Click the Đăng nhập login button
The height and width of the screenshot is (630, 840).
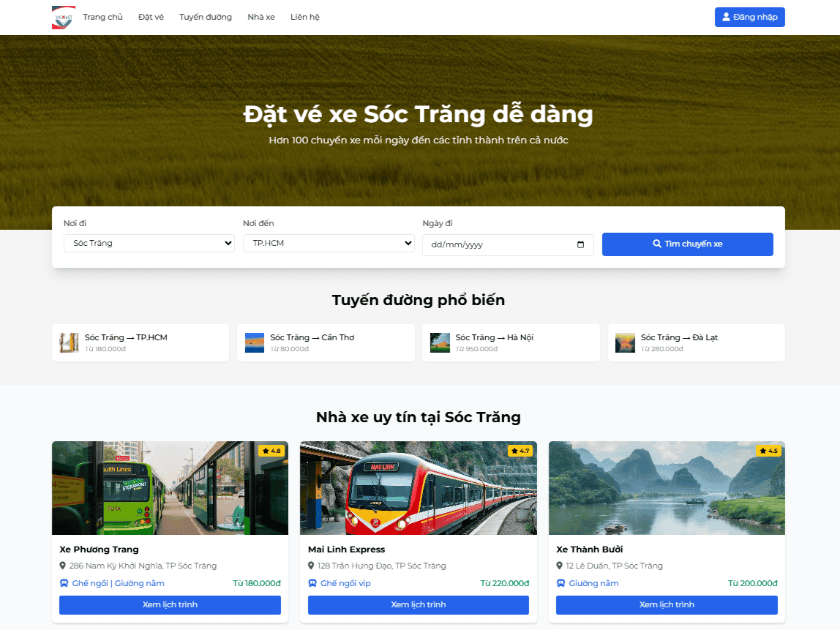click(x=749, y=17)
